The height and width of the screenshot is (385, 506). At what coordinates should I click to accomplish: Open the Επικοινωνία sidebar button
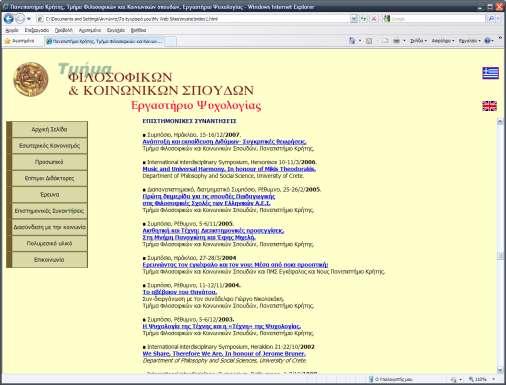pos(49,260)
